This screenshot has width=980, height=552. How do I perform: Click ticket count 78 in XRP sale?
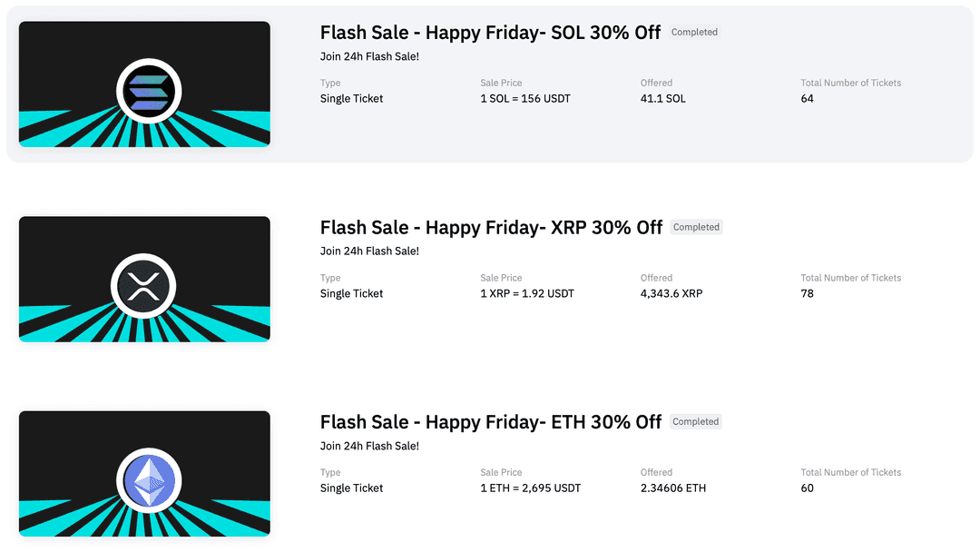[x=808, y=294]
